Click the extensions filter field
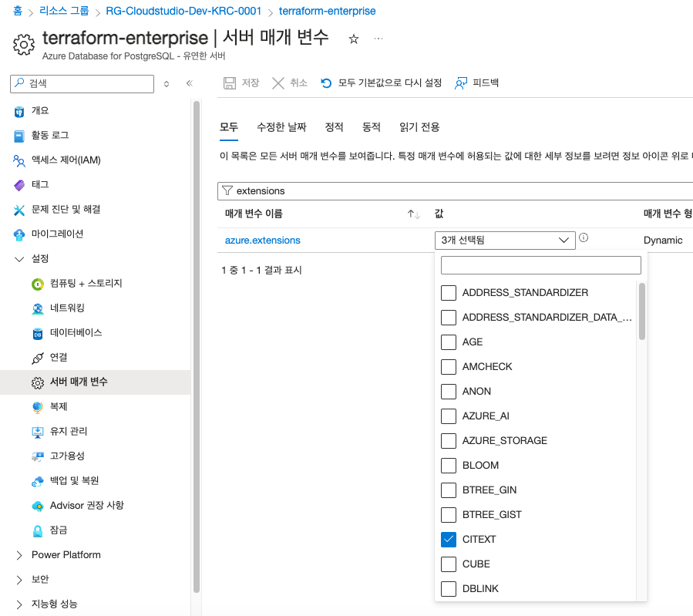This screenshot has width=693, height=616. [x=456, y=191]
